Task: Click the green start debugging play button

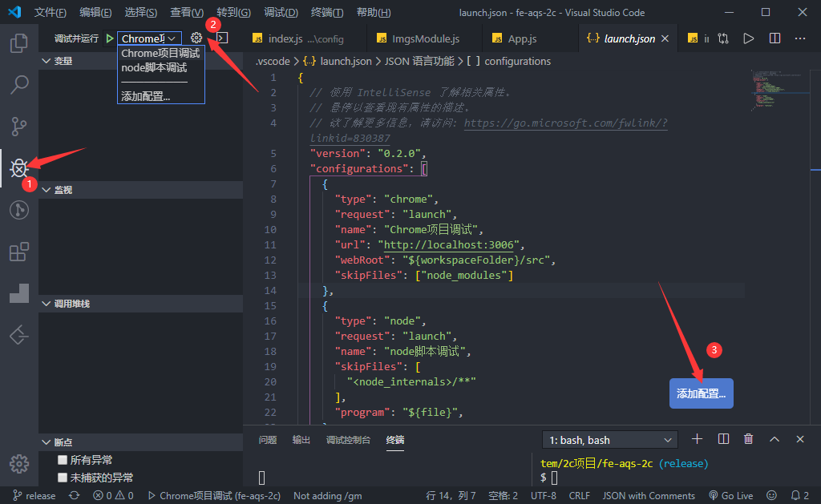Action: pos(109,38)
